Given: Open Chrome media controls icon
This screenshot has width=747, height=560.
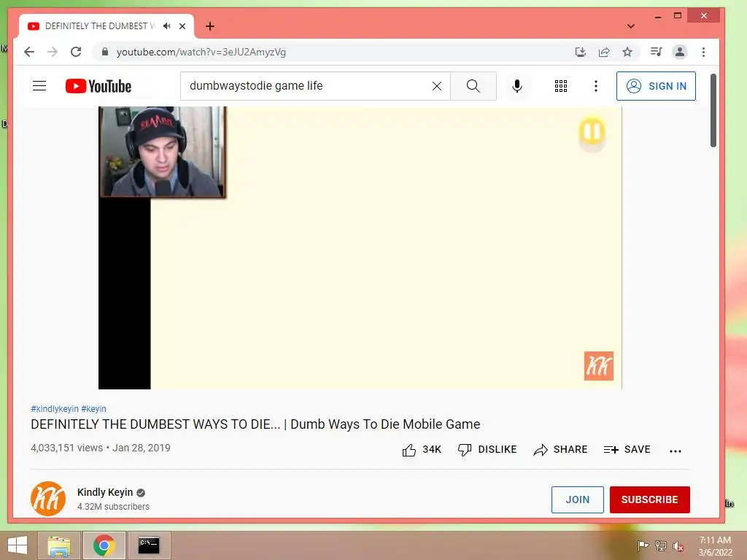Looking at the screenshot, I should [657, 52].
